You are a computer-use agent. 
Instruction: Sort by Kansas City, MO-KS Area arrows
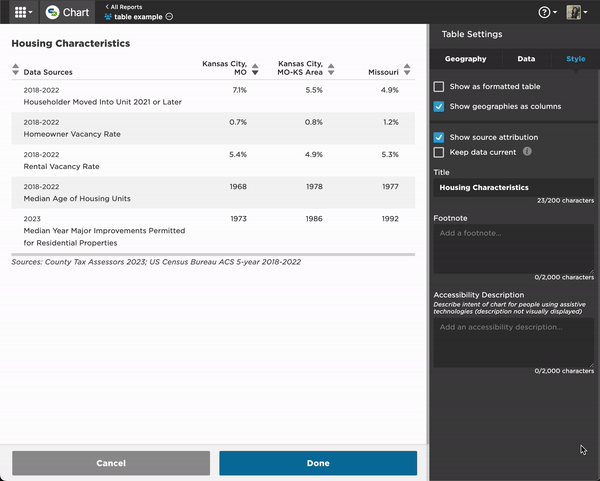coord(331,69)
